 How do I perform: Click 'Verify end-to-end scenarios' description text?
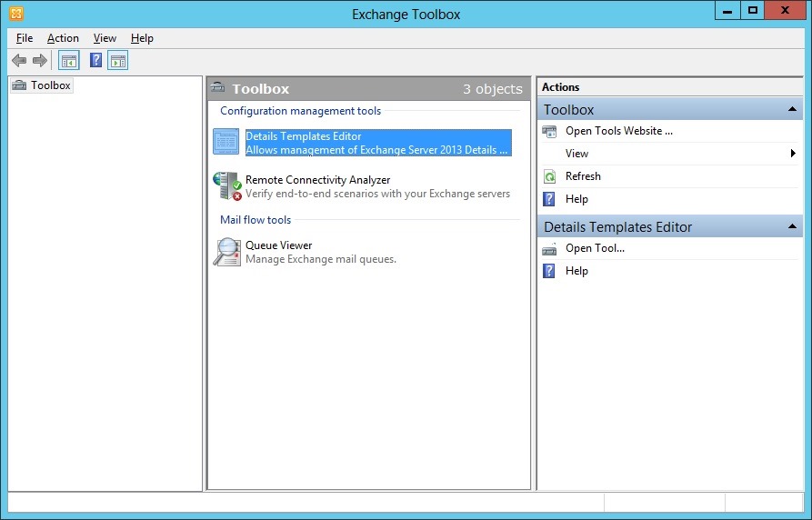(377, 194)
